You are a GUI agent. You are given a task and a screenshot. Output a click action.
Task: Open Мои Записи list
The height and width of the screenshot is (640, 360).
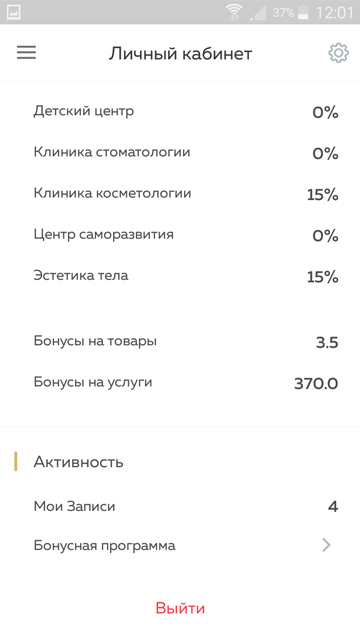(180, 506)
